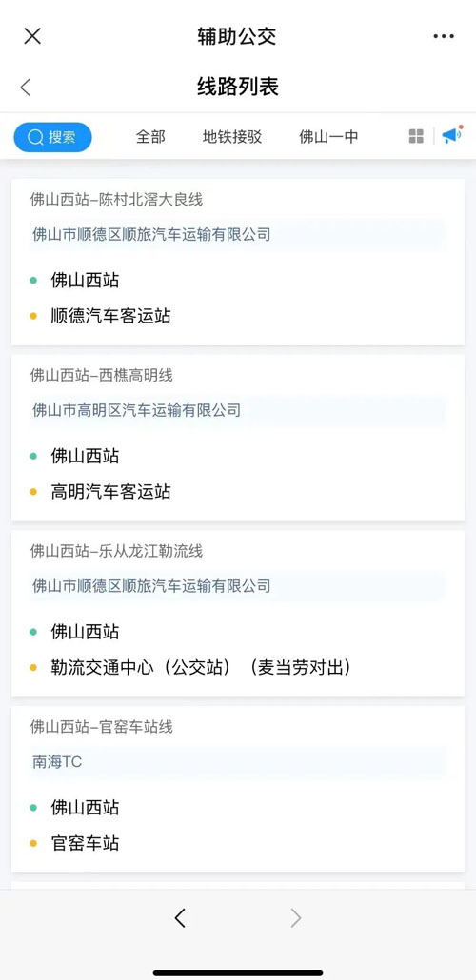Screen dimensions: 476x980
Task: Click the bottom browser forward arrow
Action: click(x=296, y=917)
